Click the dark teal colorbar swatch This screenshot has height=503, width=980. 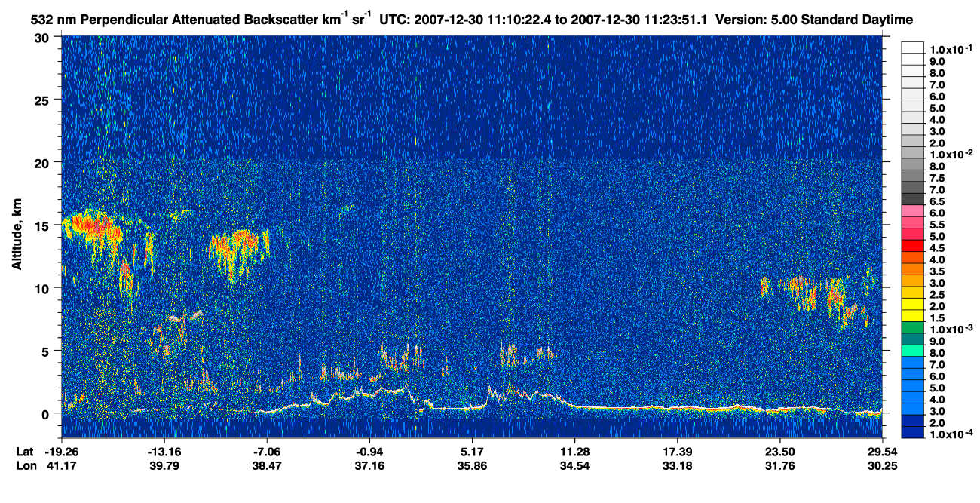tap(913, 339)
